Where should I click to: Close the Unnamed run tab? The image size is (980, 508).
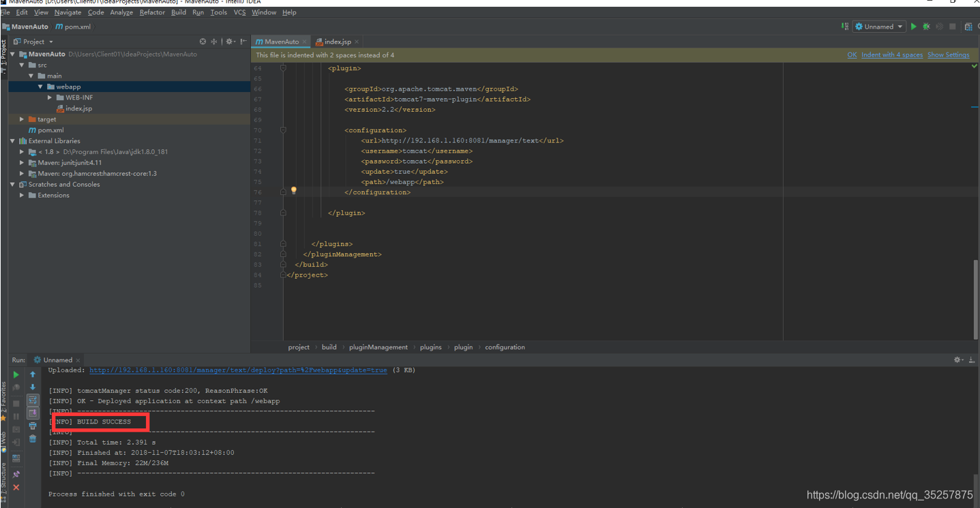(x=78, y=360)
